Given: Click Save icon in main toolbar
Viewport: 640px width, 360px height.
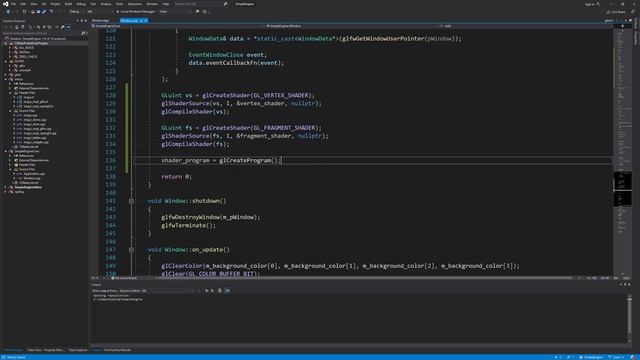Looking at the screenshot, I should click(x=38, y=11).
